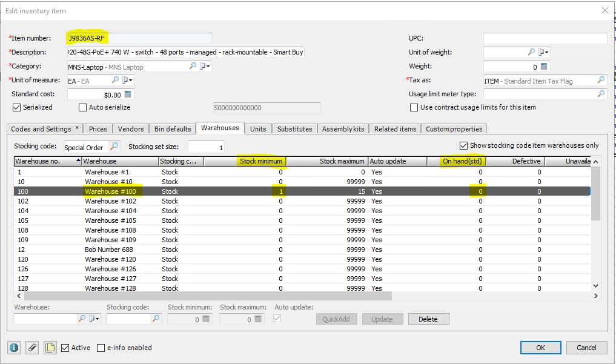Click the bottom Warehouse field lookup magnifier
Screen dimensions: 616x364
click(82, 319)
